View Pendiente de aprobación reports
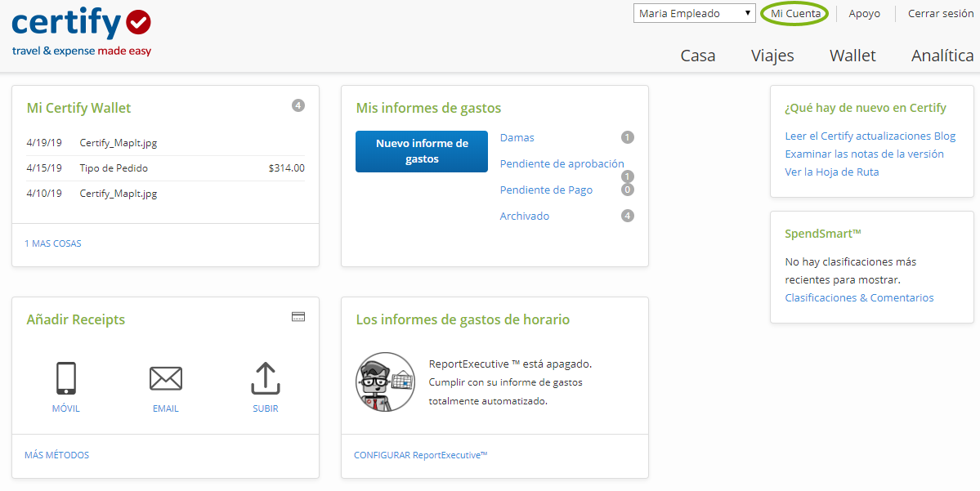 point(562,163)
